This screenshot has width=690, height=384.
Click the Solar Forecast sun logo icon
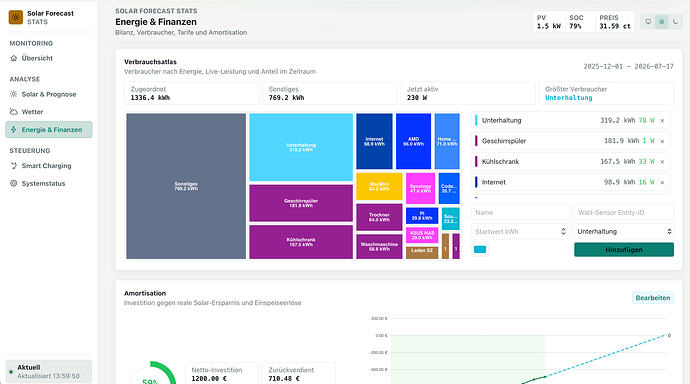pyautogui.click(x=16, y=17)
